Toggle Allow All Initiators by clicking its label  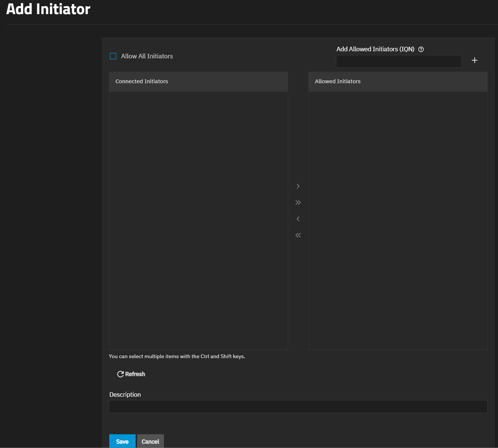pyautogui.click(x=147, y=56)
